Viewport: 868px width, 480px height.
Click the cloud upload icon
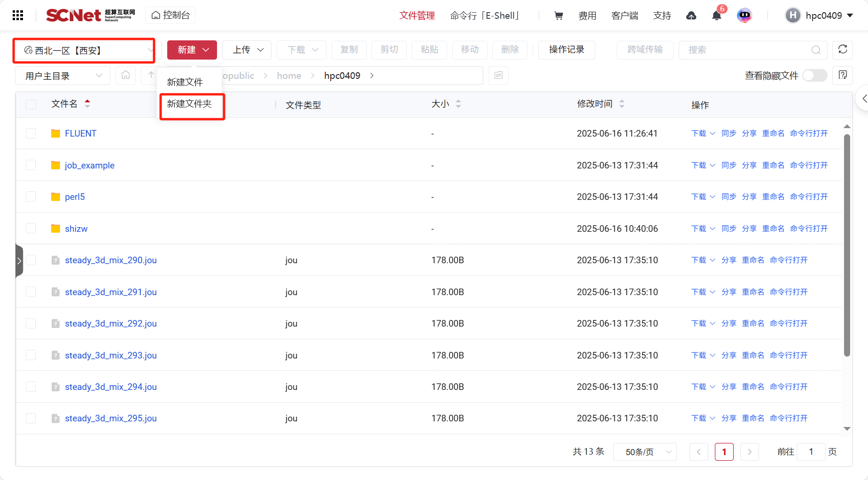pyautogui.click(x=691, y=16)
